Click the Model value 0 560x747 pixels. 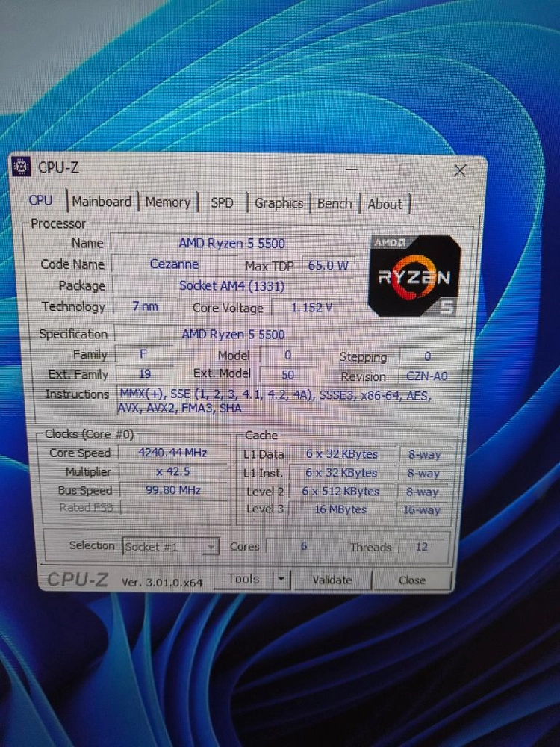[x=287, y=356]
